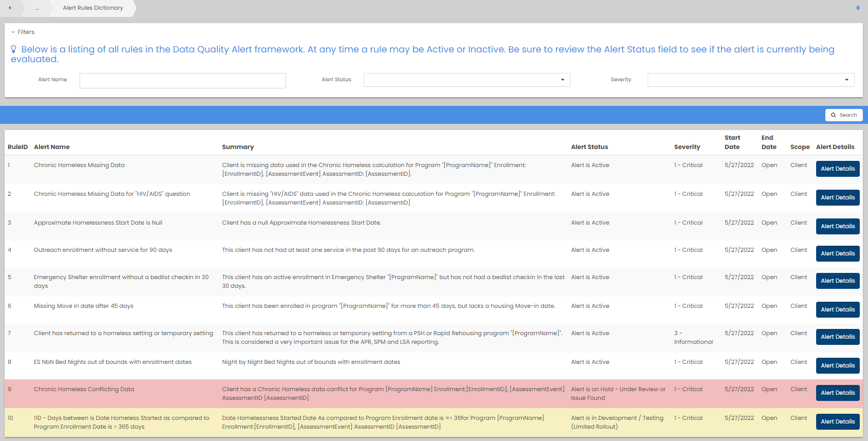The width and height of the screenshot is (868, 441).
Task: Open Alert Details for rule 10
Action: tap(837, 422)
